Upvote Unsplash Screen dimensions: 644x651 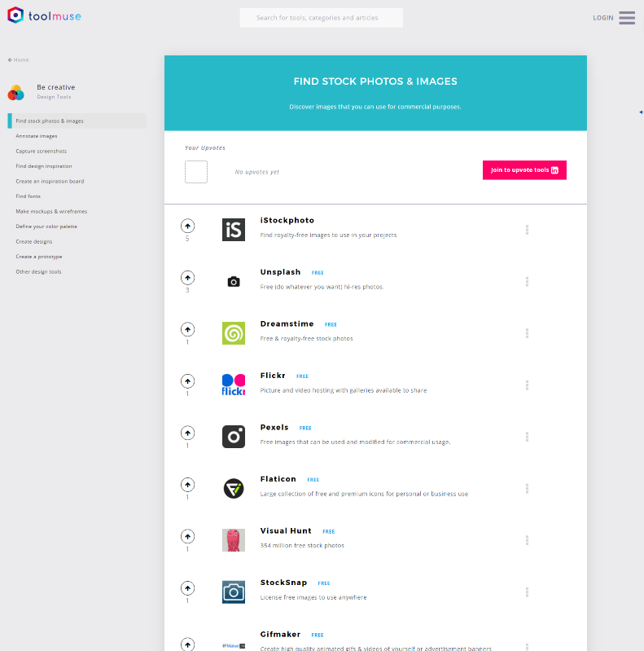[x=187, y=278]
